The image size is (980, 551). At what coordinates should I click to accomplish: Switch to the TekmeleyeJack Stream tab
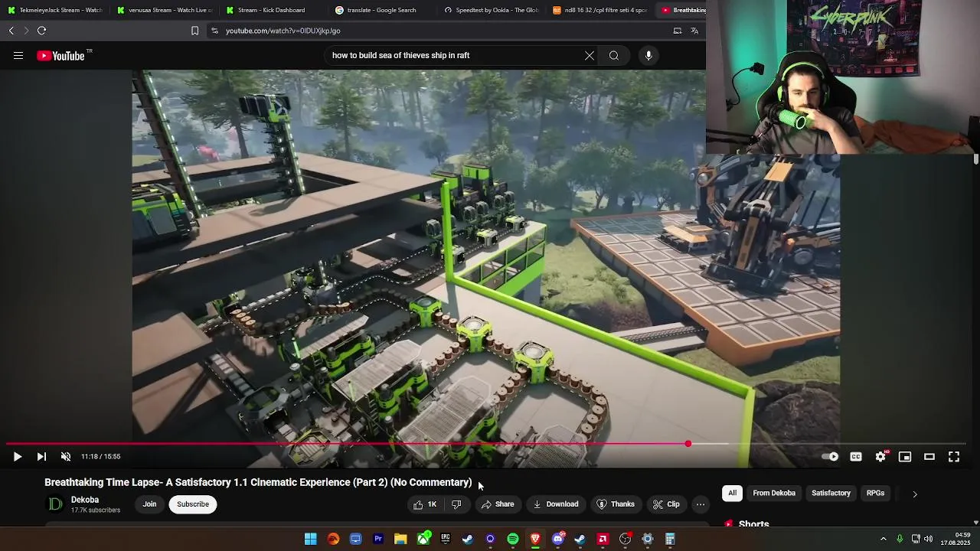[54, 10]
